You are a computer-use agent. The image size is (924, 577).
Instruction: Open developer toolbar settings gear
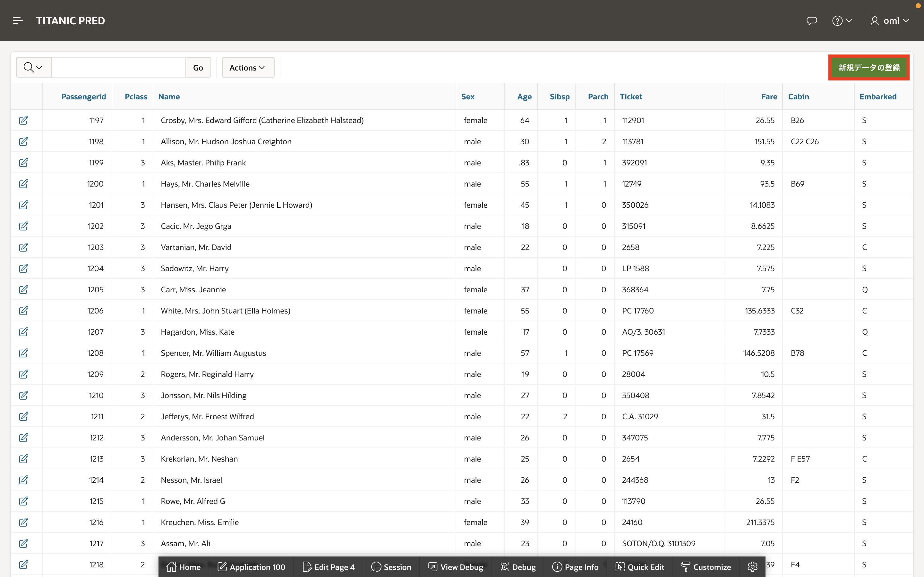[752, 567]
